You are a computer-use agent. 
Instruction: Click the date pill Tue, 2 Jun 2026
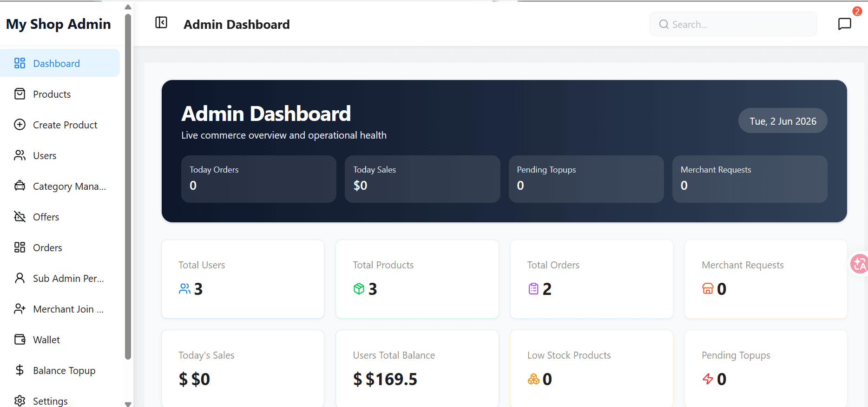[783, 121]
